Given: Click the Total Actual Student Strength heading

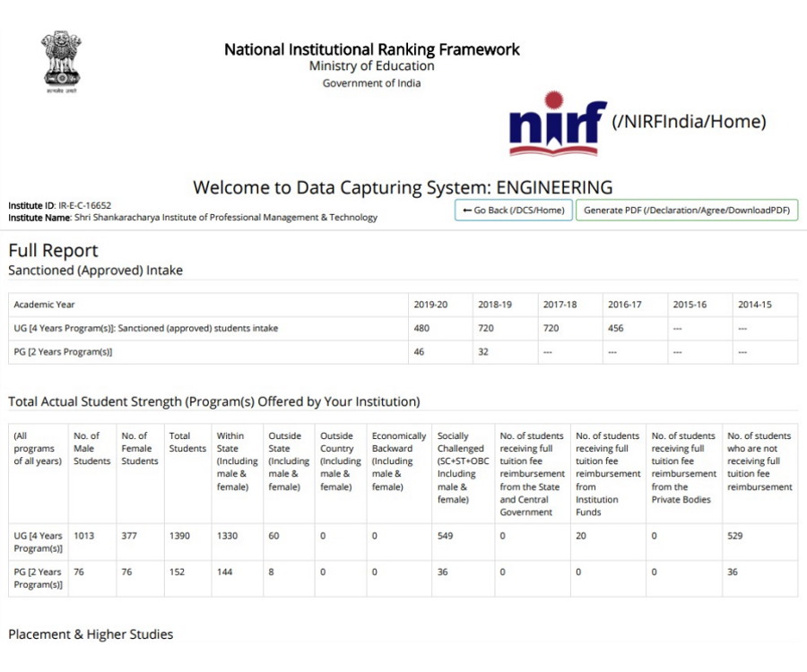Looking at the screenshot, I should (214, 401).
